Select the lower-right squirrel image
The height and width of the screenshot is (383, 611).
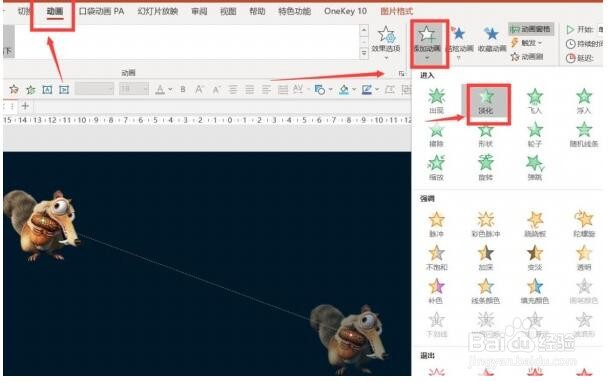(x=349, y=338)
